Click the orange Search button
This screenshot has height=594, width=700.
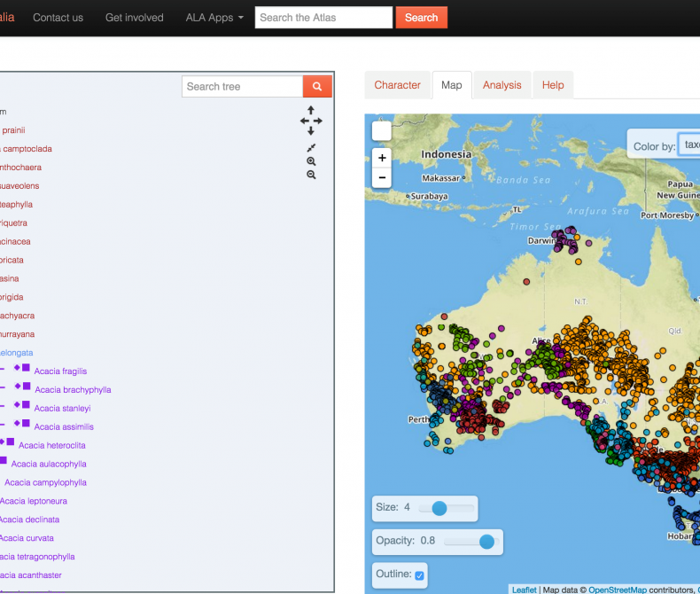[421, 18]
